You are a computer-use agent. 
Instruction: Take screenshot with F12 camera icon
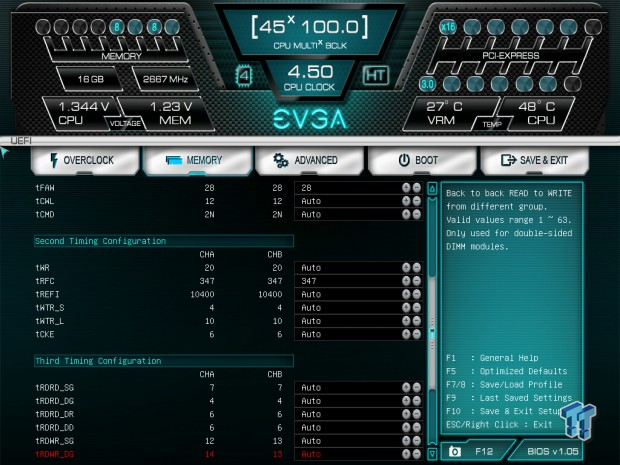click(x=455, y=451)
